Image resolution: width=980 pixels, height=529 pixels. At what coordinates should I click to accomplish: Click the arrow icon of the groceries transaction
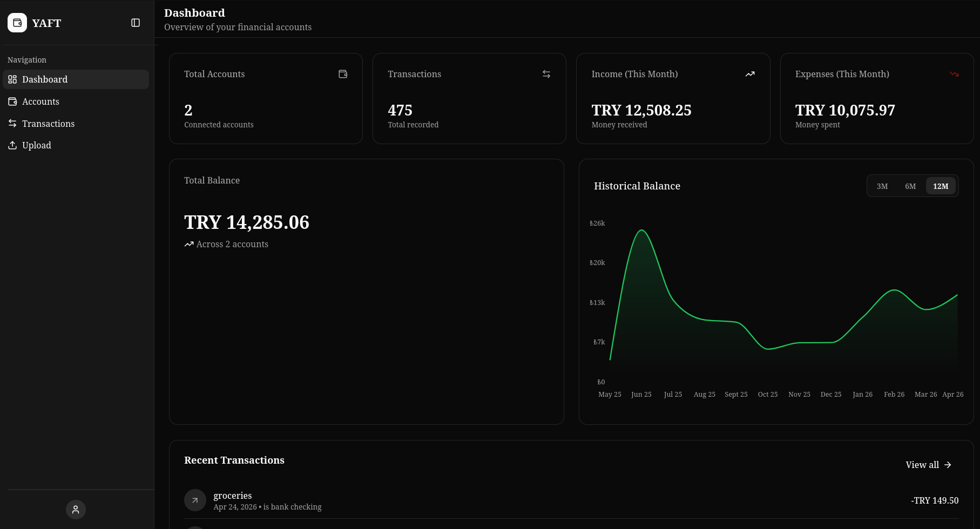195,500
